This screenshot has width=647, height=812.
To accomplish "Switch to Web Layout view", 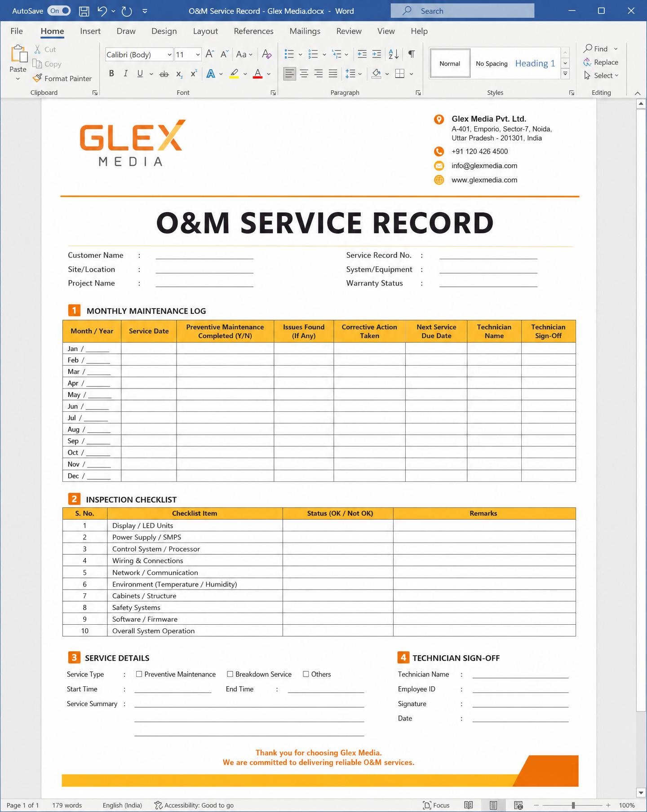I will (518, 805).
